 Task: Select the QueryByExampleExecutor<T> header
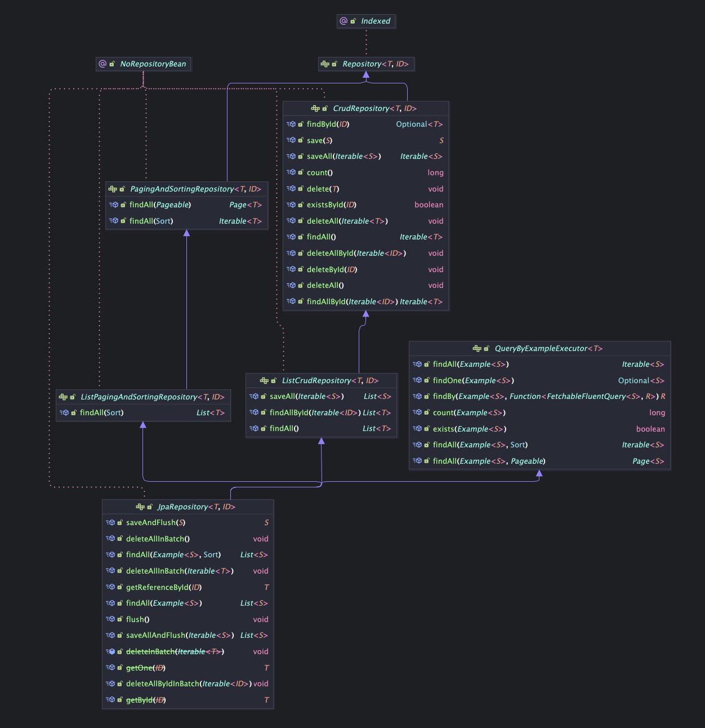click(539, 348)
